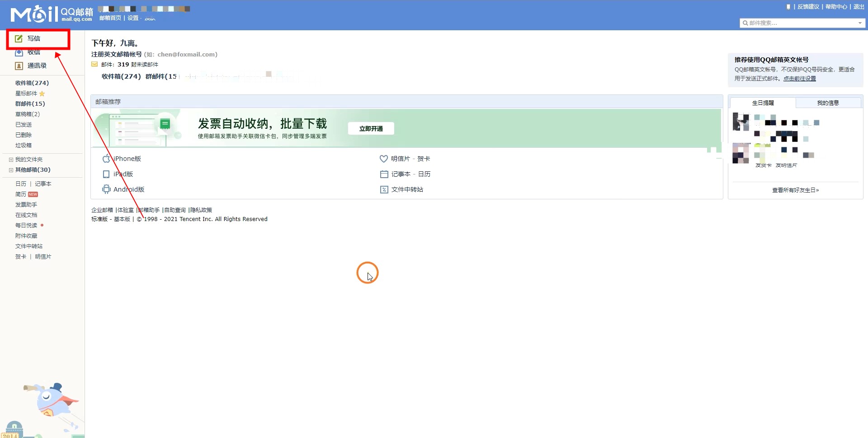Click the Apple icon for iPhone version

(106, 159)
